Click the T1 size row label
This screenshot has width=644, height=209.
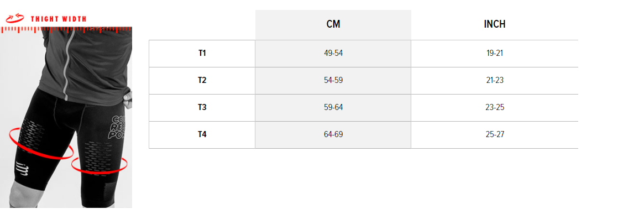click(x=202, y=54)
